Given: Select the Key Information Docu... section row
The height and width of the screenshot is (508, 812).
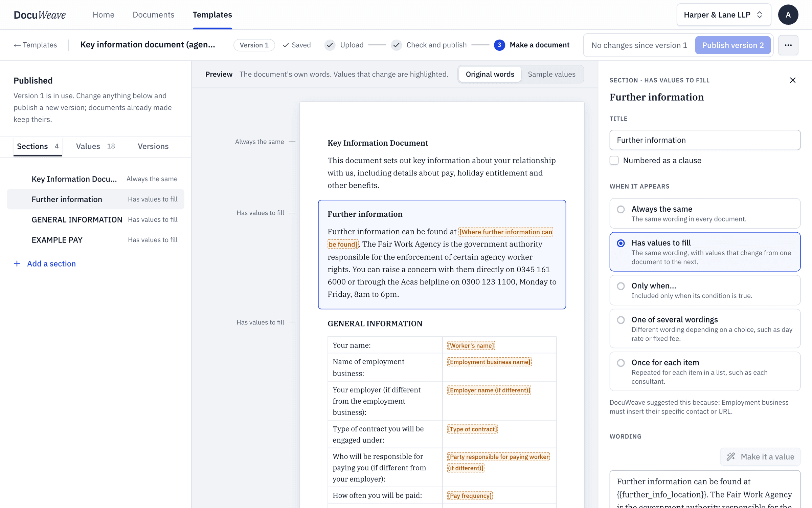Looking at the screenshot, I should [95, 179].
